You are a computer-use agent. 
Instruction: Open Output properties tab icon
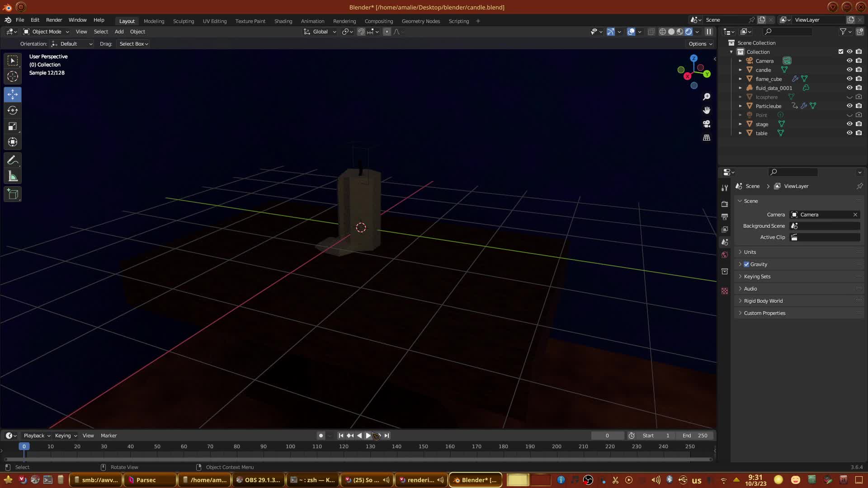pos(725,217)
